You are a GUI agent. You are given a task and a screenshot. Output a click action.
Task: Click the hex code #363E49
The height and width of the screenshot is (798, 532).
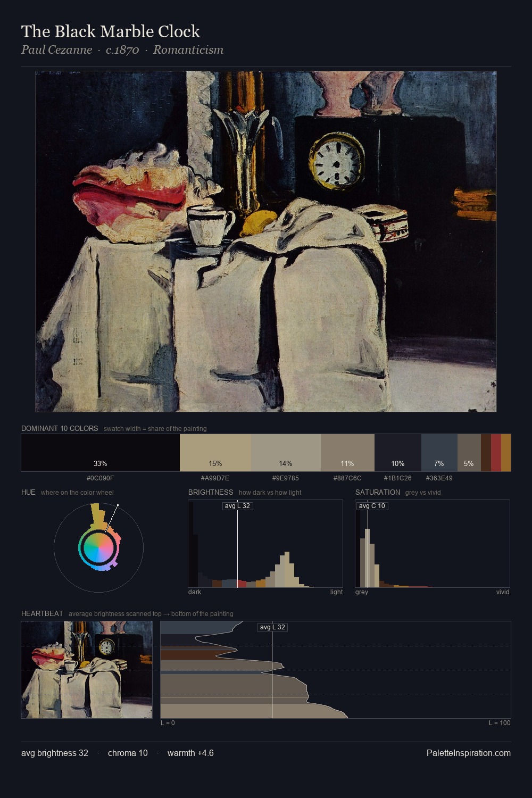coord(439,478)
